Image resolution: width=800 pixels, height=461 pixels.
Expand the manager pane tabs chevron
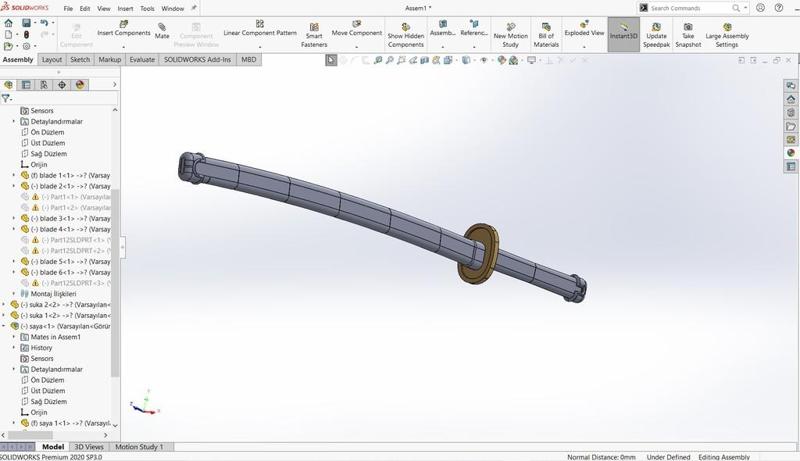(x=114, y=85)
